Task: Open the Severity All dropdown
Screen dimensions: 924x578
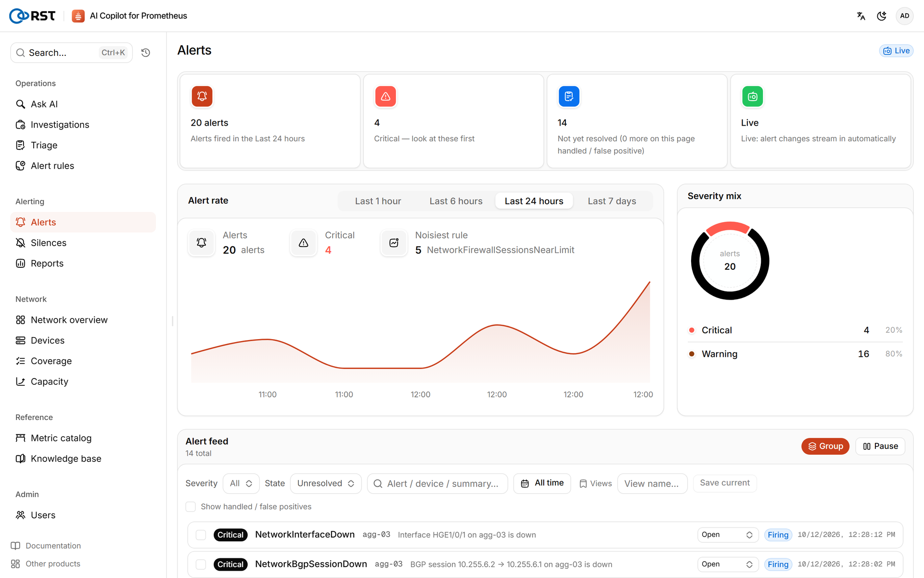Action: pyautogui.click(x=241, y=484)
